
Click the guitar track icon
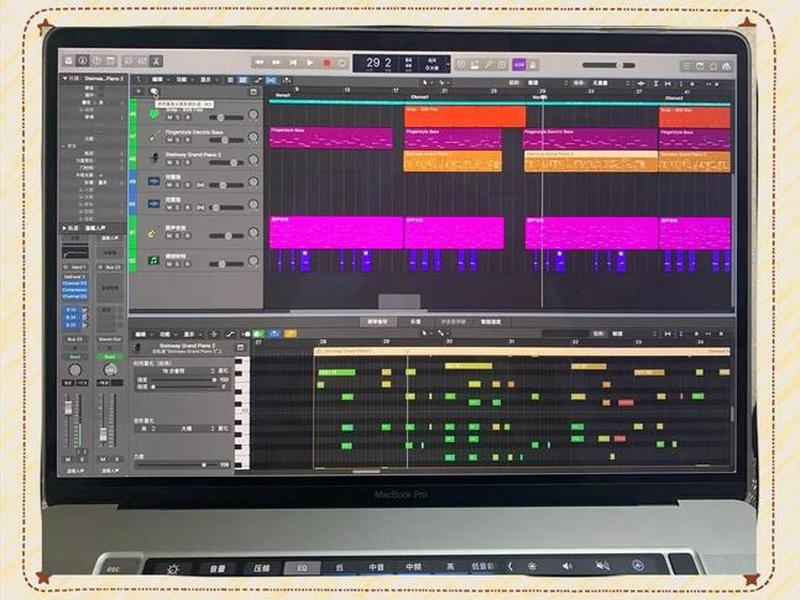pos(153,233)
